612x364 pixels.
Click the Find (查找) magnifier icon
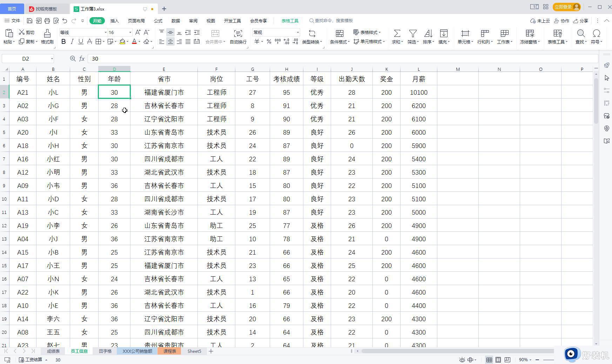581,33
